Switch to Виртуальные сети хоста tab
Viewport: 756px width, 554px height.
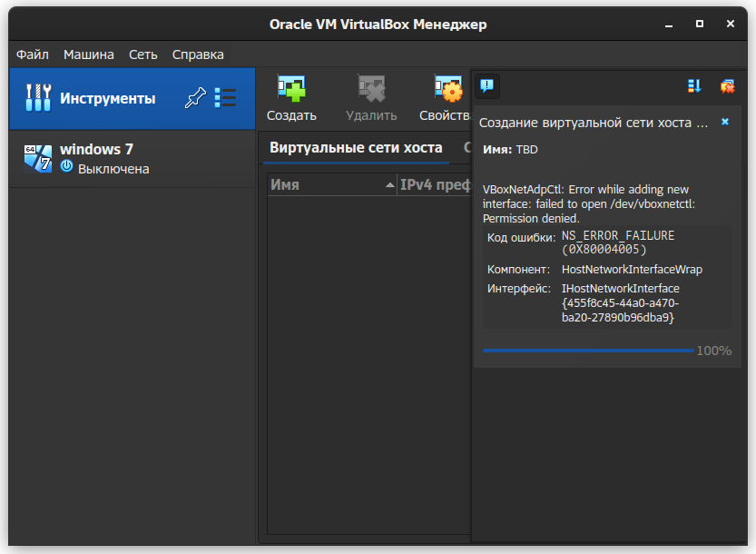click(x=356, y=147)
